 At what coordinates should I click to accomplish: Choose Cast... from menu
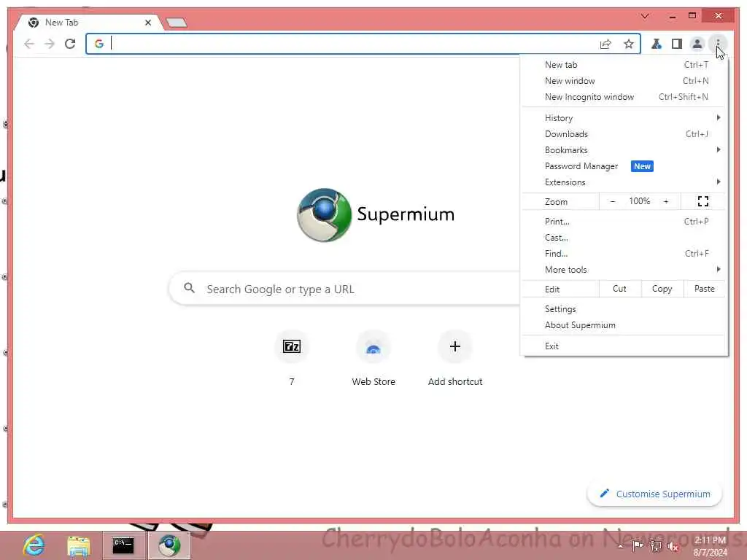point(624,238)
